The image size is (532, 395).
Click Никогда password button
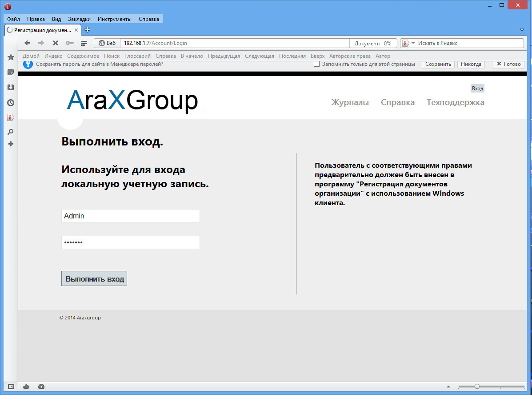tap(471, 64)
